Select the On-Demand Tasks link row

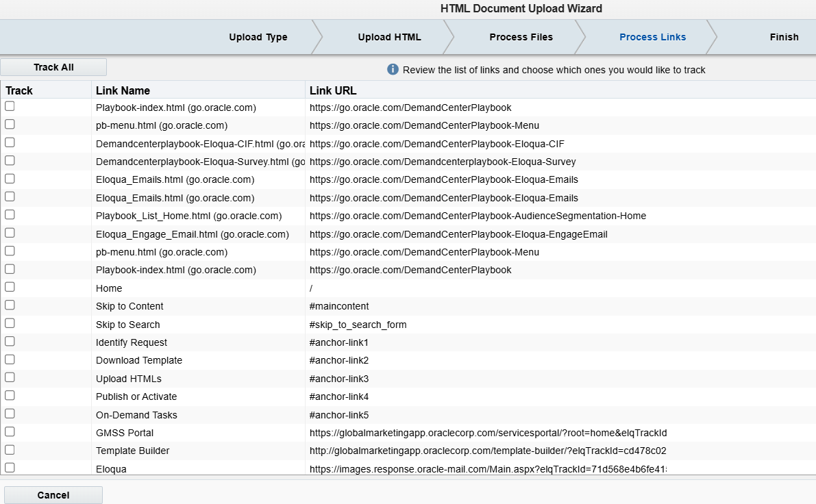[x=136, y=415]
